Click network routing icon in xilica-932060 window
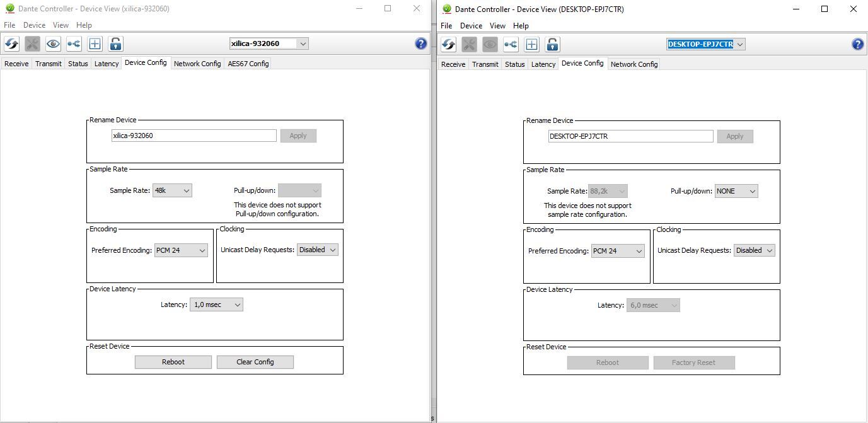 [74, 43]
